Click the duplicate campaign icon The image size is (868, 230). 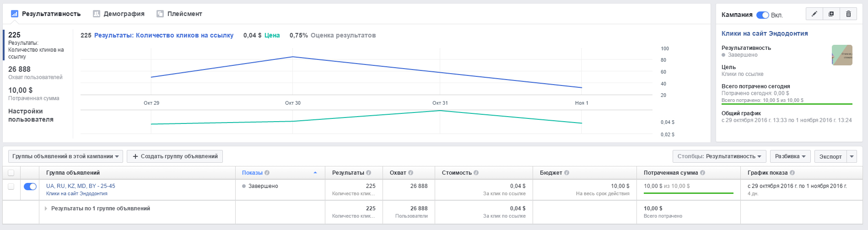831,14
